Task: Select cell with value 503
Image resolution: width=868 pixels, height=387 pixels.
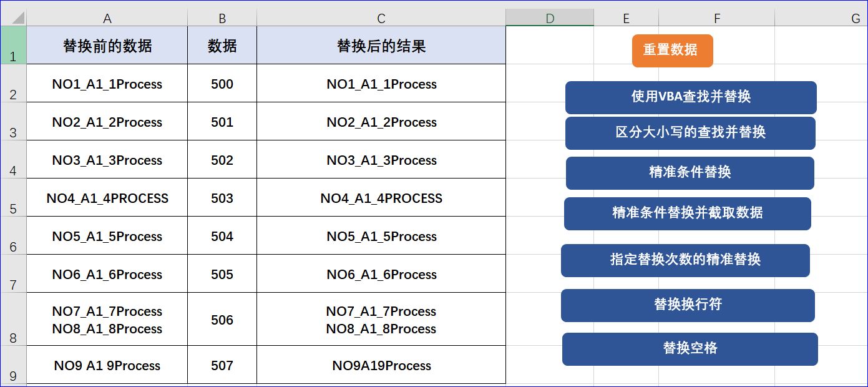Action: click(222, 197)
